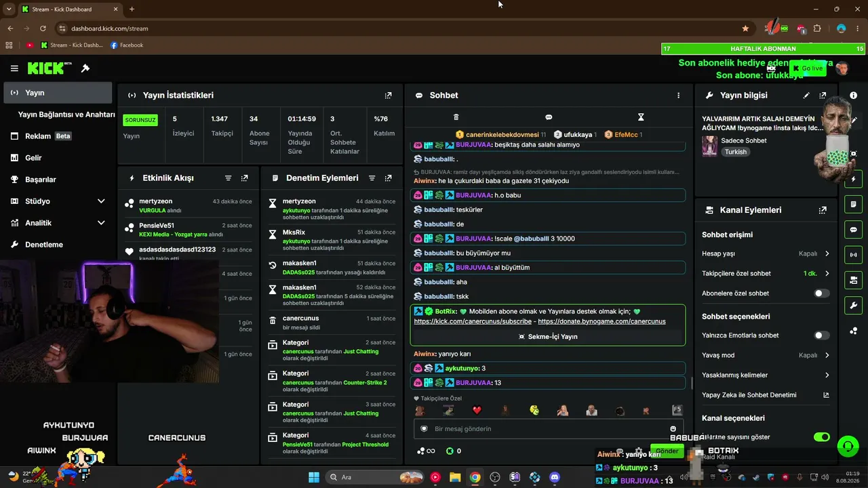Viewport: 868px width, 488px height.
Task: Click the trash icon in chat toolbar
Action: point(456,117)
